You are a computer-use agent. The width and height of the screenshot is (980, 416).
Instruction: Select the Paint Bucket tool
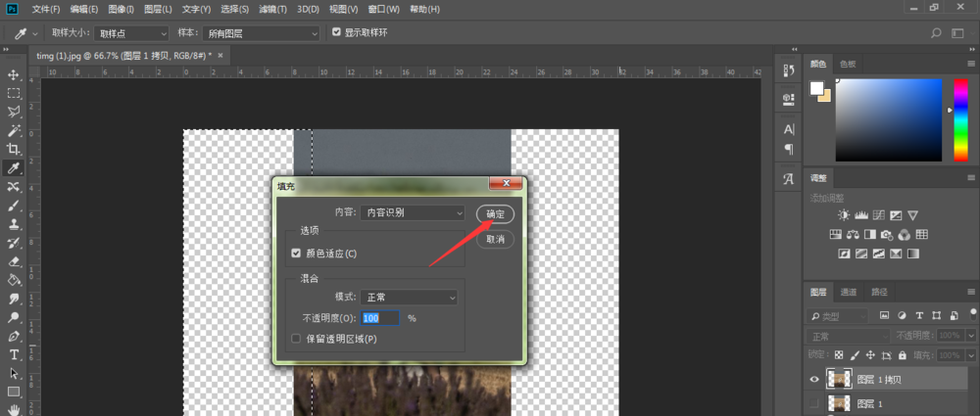tap(13, 280)
